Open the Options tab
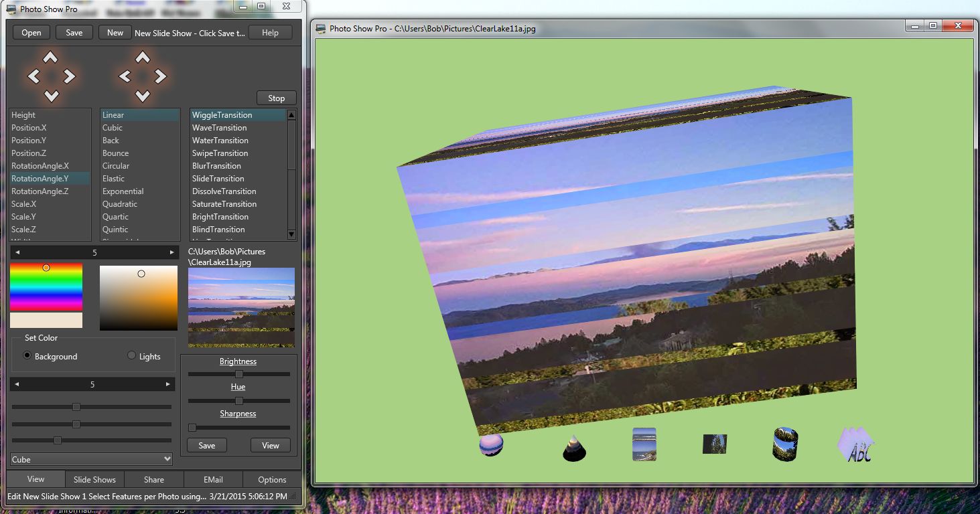The width and height of the screenshot is (980, 514). pos(272,479)
